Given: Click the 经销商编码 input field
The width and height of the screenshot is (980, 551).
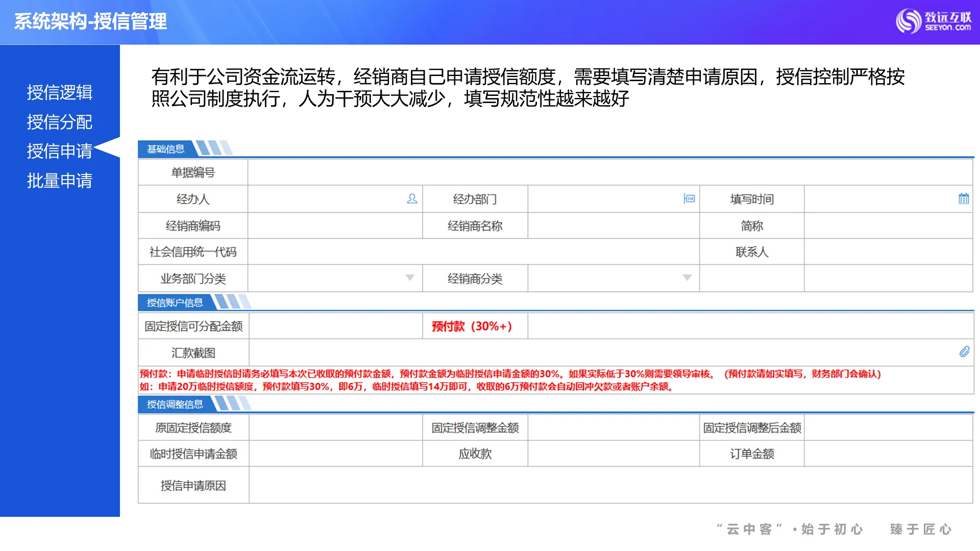Looking at the screenshot, I should click(335, 226).
